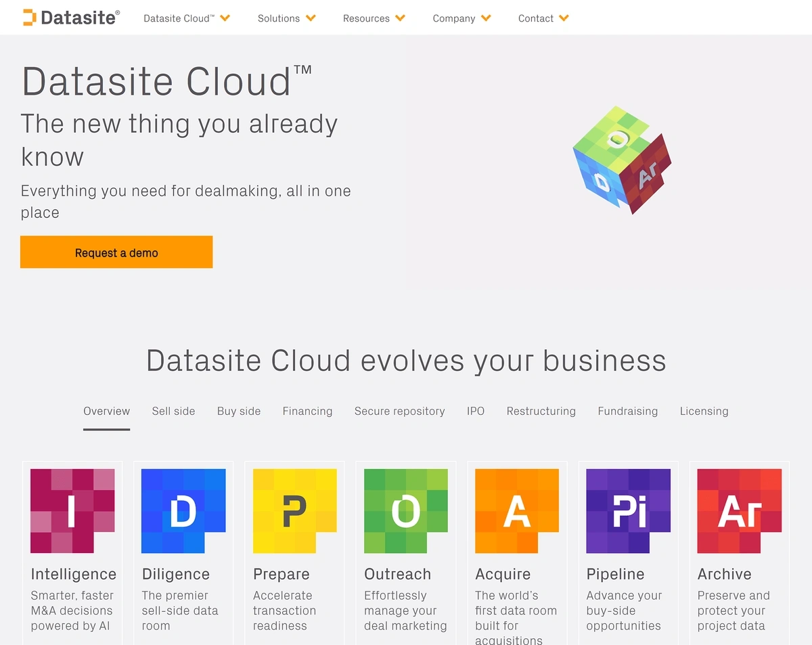The width and height of the screenshot is (812, 645).
Task: Click 'Preserve and protect your project data'
Action: pyautogui.click(x=734, y=610)
